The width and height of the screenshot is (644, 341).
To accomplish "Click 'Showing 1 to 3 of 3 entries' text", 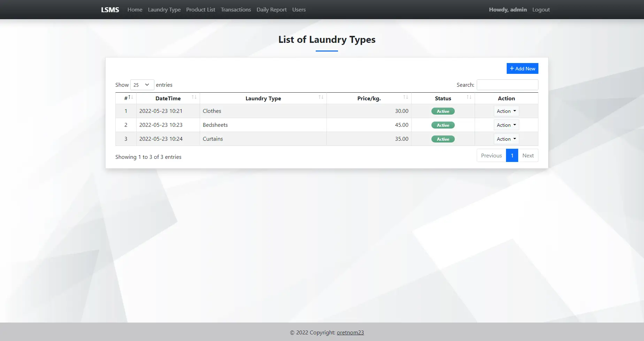I will [x=148, y=157].
